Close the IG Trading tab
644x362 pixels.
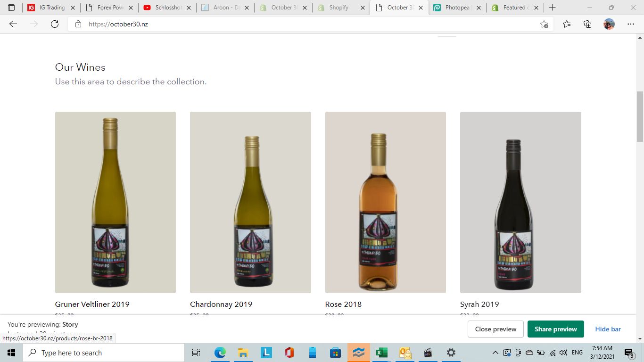tap(73, 8)
